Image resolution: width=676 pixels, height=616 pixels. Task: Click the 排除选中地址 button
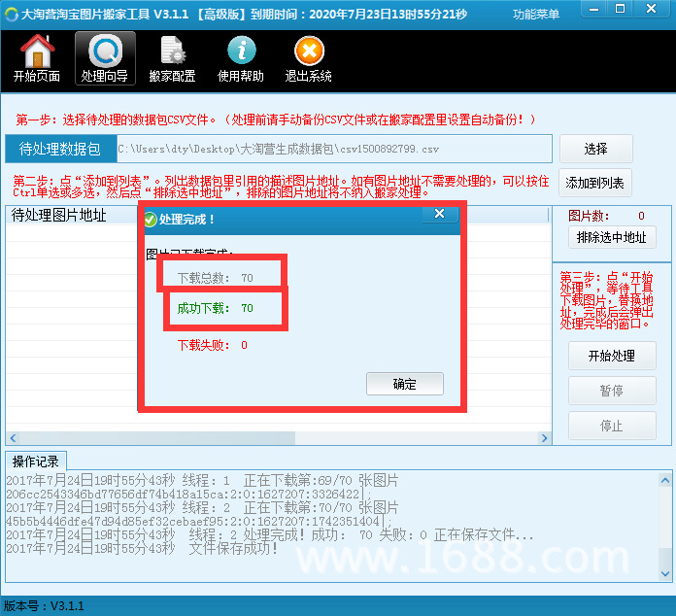[612, 237]
